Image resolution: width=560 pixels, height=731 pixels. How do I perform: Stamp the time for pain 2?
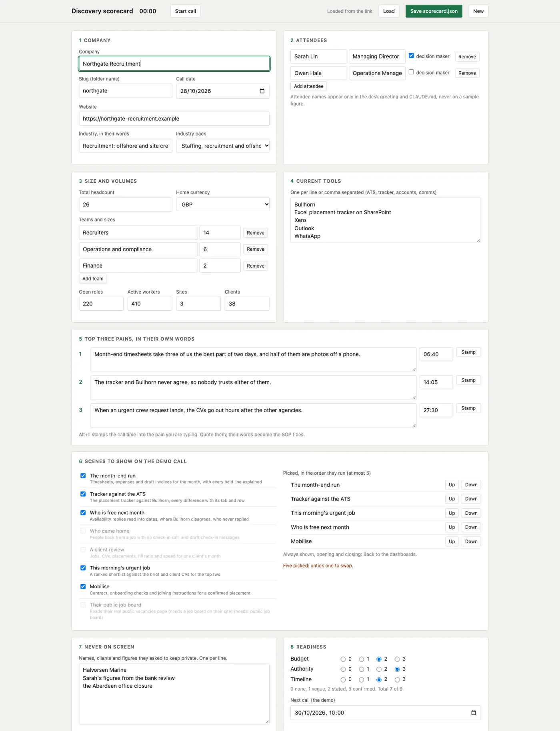(x=468, y=380)
